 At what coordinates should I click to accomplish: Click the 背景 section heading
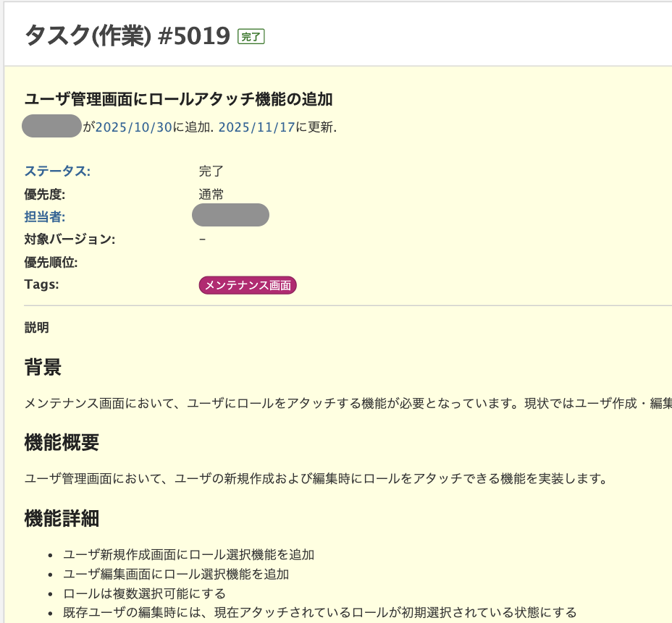(x=42, y=368)
